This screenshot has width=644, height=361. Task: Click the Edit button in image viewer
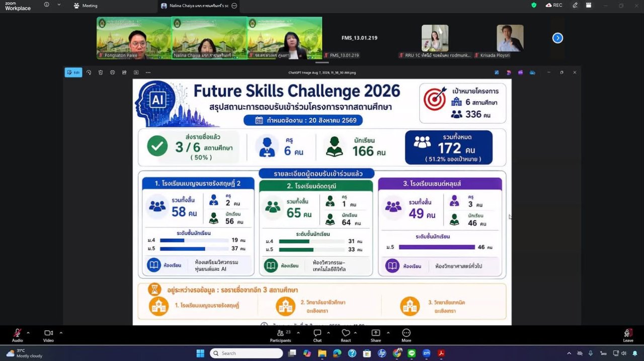(x=73, y=73)
